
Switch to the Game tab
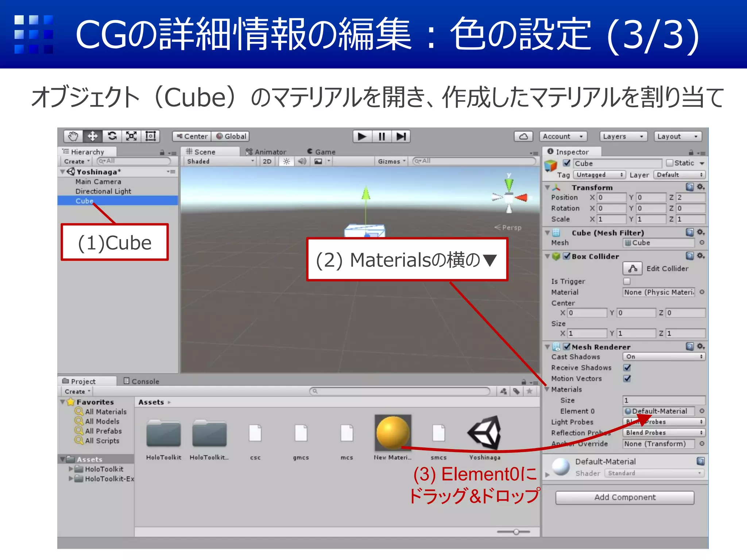(321, 152)
